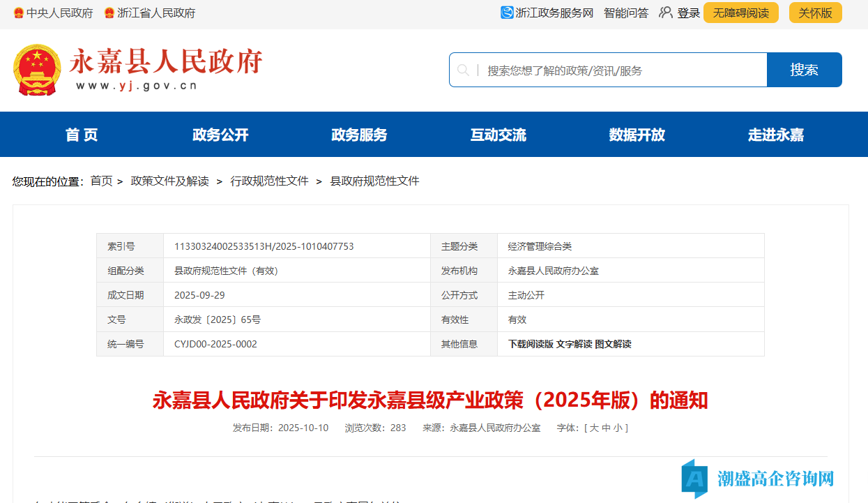Open the 数据开放 navigation menu
The image size is (868, 503).
coord(637,135)
